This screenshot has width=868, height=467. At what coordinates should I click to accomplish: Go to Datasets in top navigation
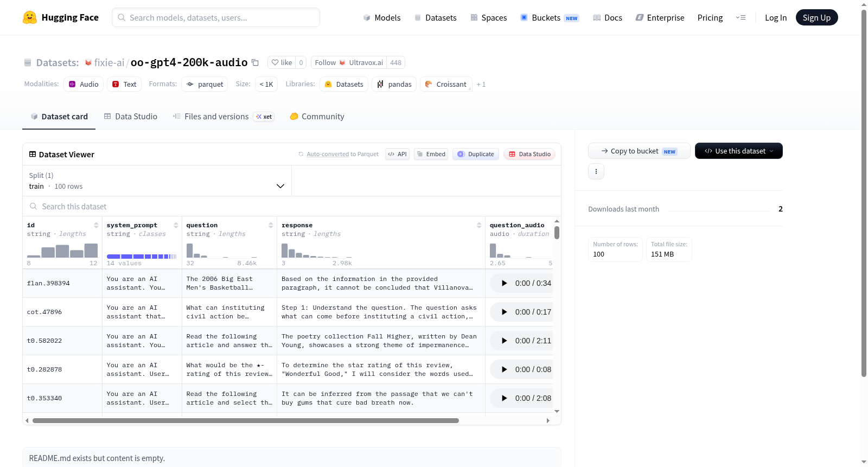click(x=435, y=17)
